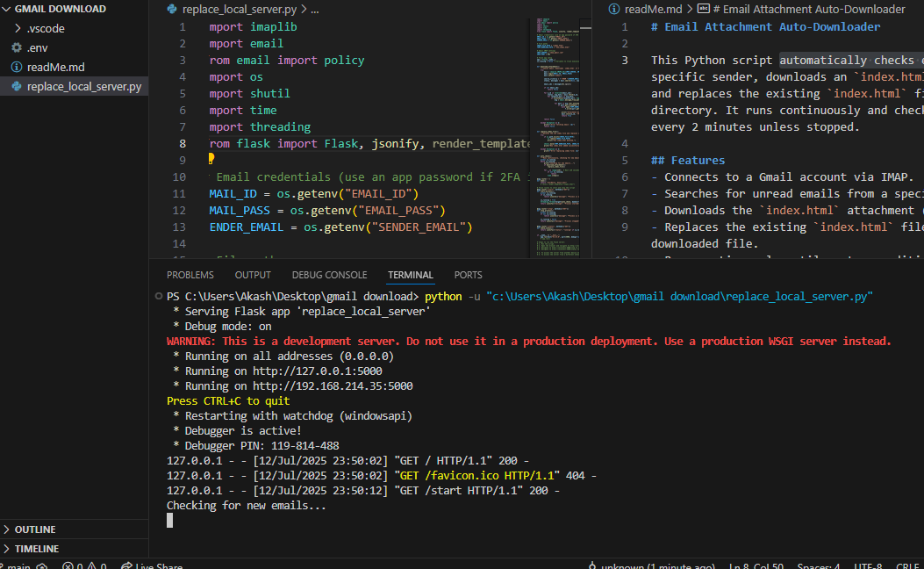924x569 pixels.
Task: Click the gear icon next to .env
Action: pos(16,47)
